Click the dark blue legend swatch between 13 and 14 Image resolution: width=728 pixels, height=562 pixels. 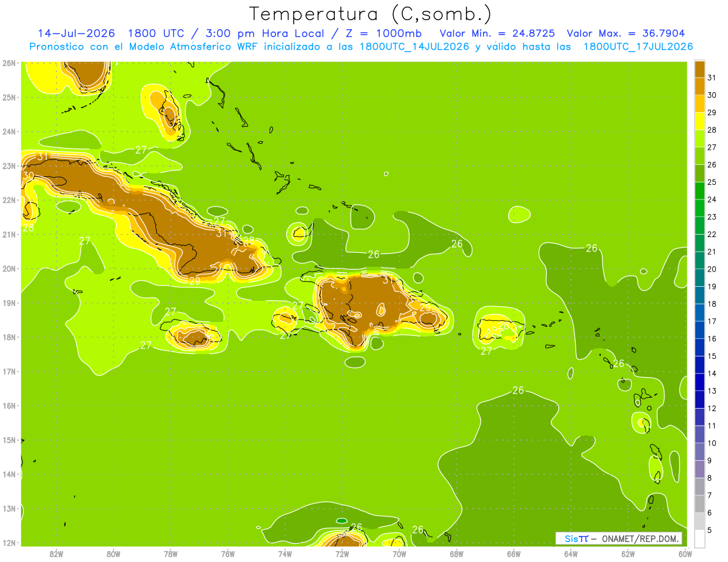699,382
